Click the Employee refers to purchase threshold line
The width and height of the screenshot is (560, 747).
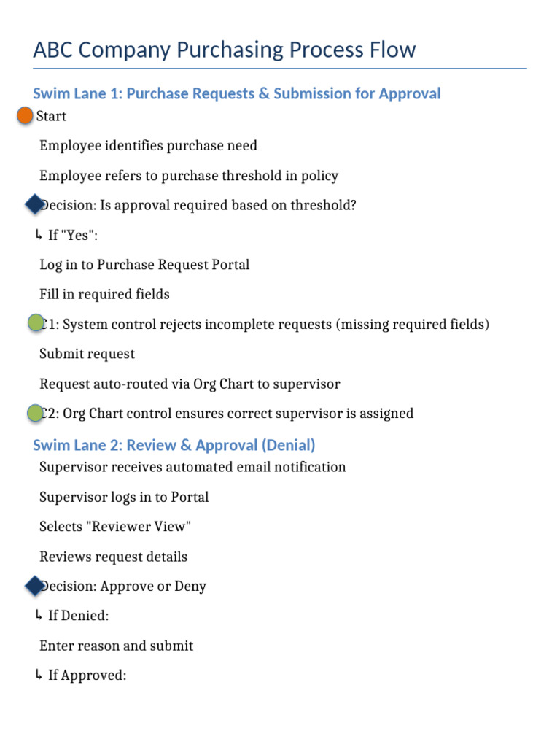click(189, 176)
